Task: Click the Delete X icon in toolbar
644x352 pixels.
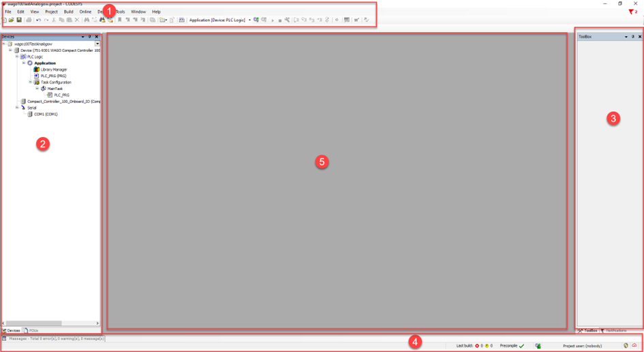Action: (x=77, y=20)
